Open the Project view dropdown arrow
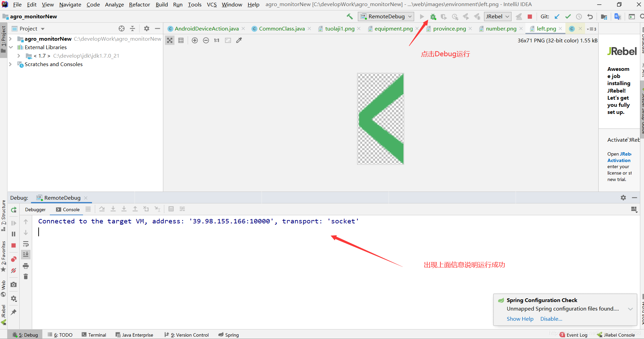Viewport: 644px width, 339px height. (x=43, y=29)
